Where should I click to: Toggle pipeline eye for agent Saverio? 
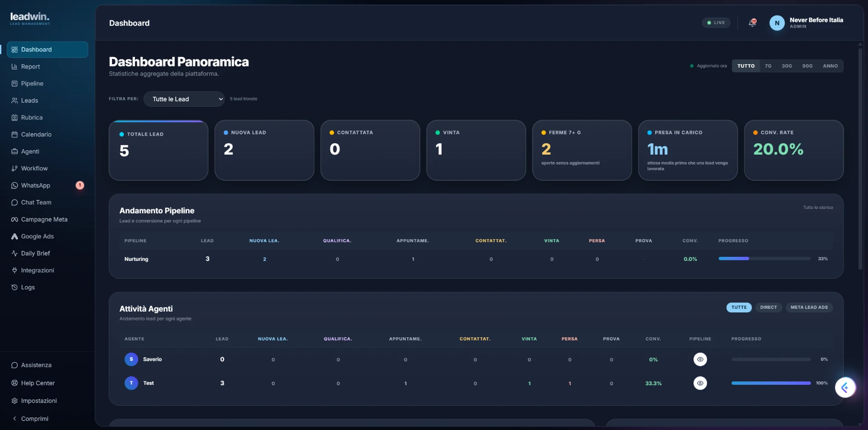point(700,359)
